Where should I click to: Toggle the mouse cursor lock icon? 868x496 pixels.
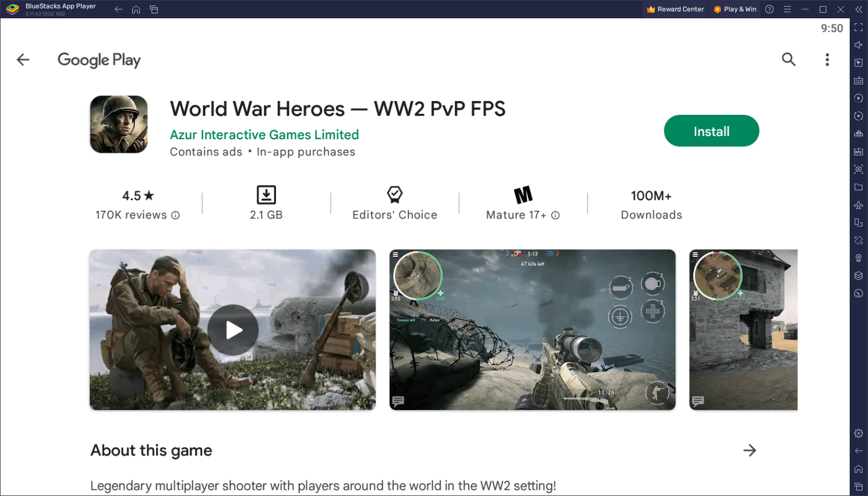point(859,63)
